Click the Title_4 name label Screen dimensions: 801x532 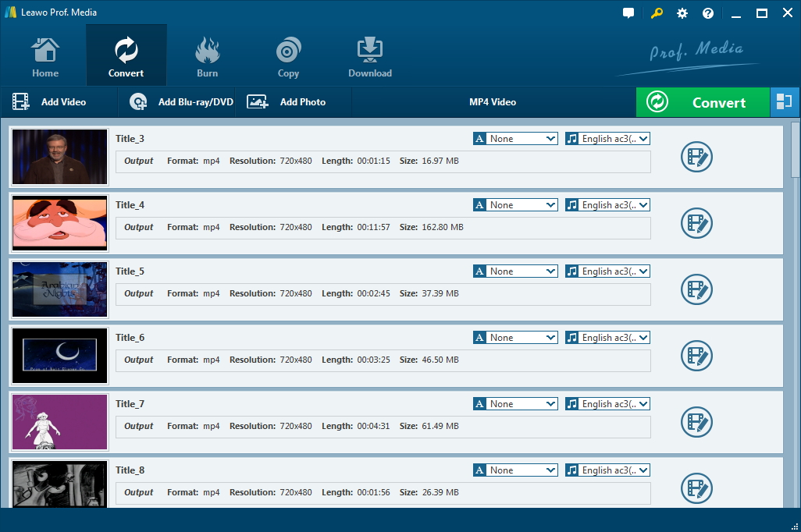click(x=130, y=205)
